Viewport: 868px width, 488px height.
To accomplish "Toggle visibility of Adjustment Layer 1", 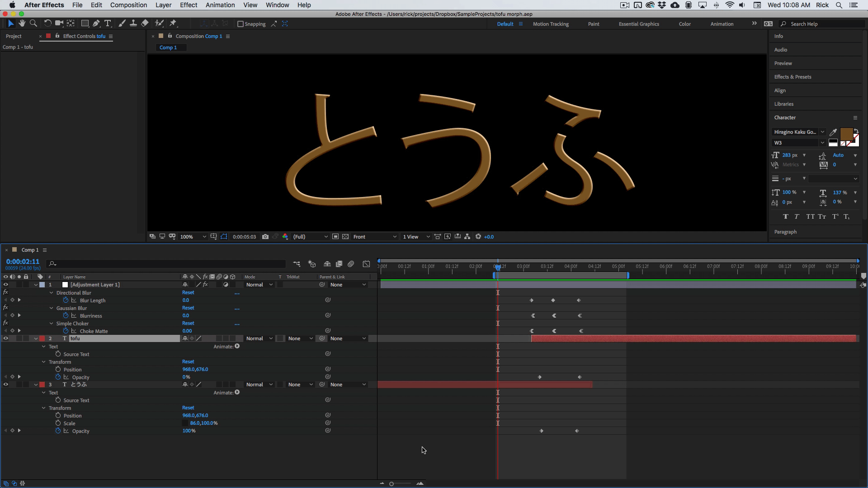I will pos(6,285).
